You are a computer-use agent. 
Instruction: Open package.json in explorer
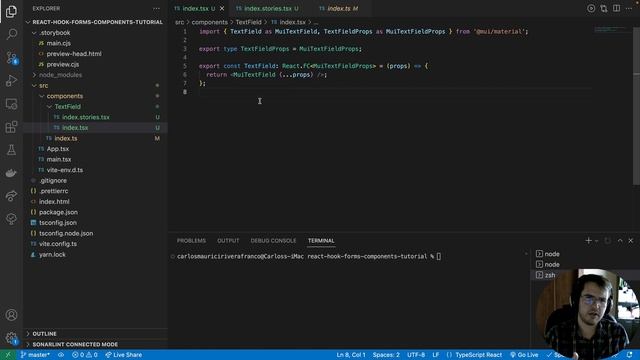coord(95,212)
